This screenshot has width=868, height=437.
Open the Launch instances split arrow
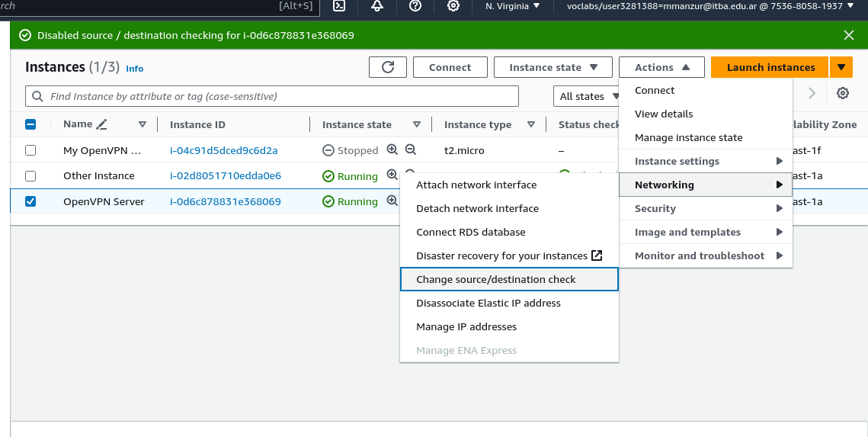point(841,67)
